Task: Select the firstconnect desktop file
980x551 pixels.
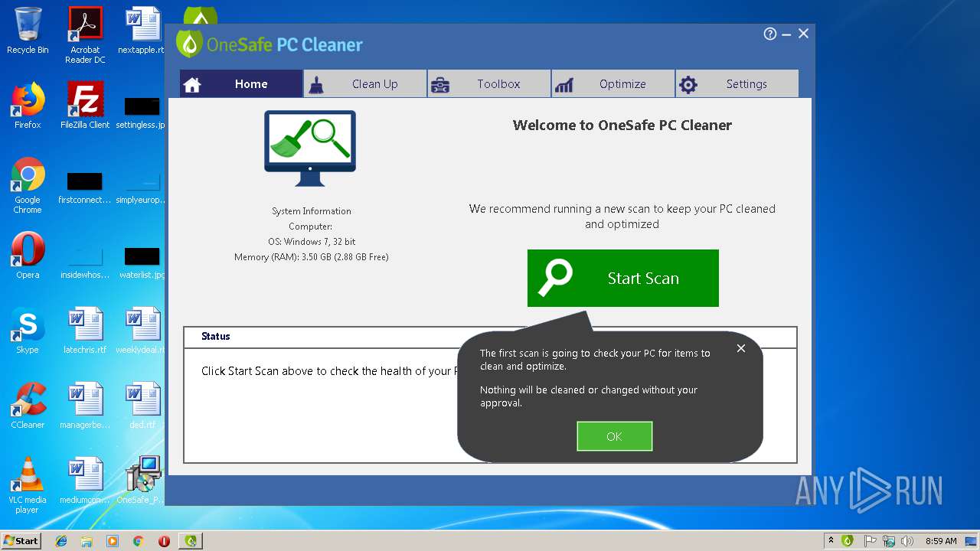Action: 85,188
